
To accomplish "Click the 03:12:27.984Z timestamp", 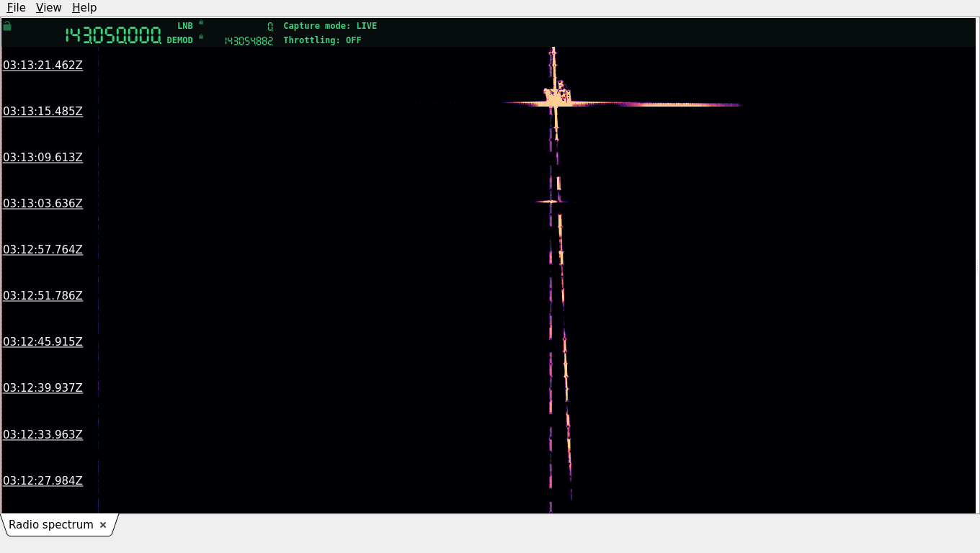I will click(43, 480).
